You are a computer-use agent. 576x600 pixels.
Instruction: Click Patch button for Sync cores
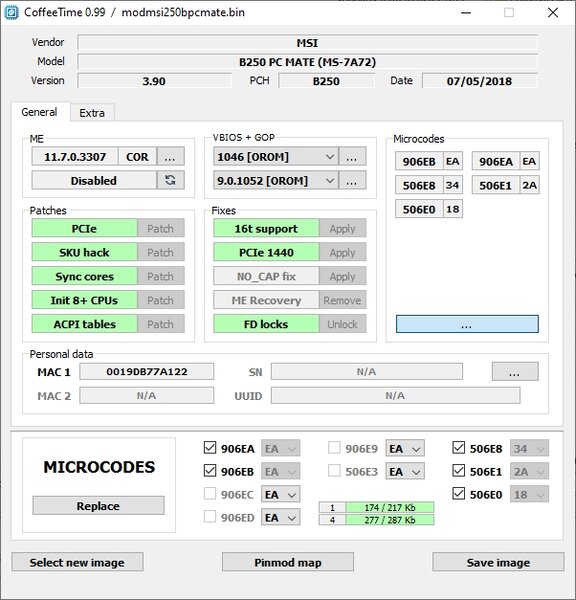[161, 276]
